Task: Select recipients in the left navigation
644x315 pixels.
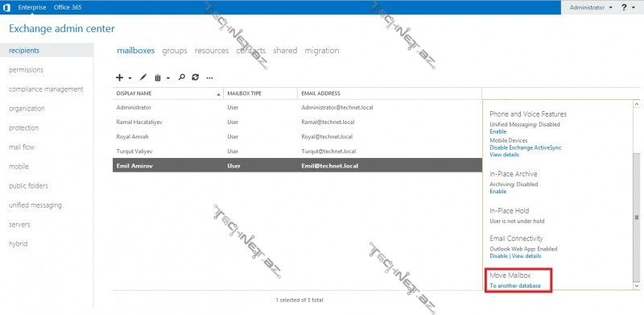Action: coord(47,51)
